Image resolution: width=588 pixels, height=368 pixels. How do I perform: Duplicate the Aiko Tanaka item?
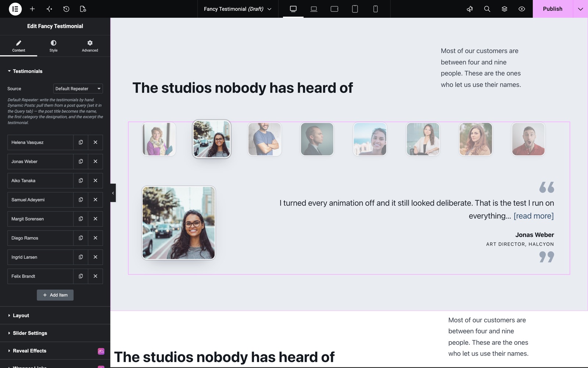point(81,181)
